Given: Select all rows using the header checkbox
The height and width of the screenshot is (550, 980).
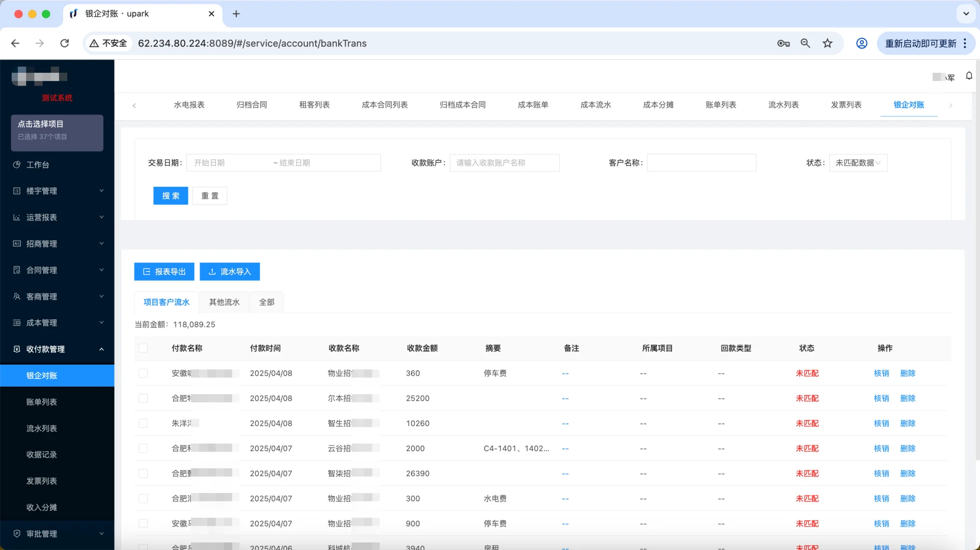Looking at the screenshot, I should point(143,348).
